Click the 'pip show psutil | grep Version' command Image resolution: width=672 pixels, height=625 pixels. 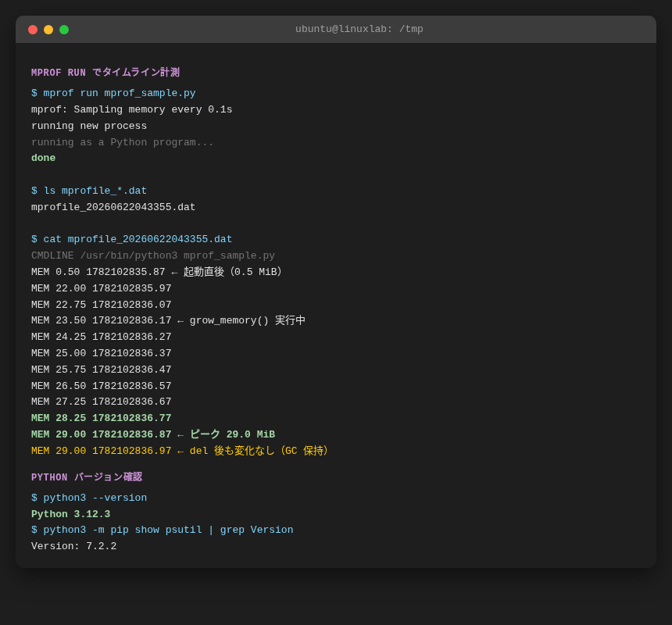pos(169,530)
